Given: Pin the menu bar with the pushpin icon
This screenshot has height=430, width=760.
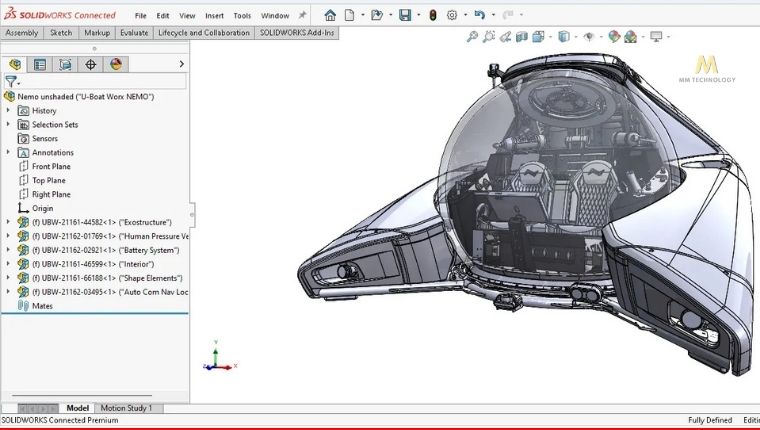Looking at the screenshot, I should coord(302,15).
